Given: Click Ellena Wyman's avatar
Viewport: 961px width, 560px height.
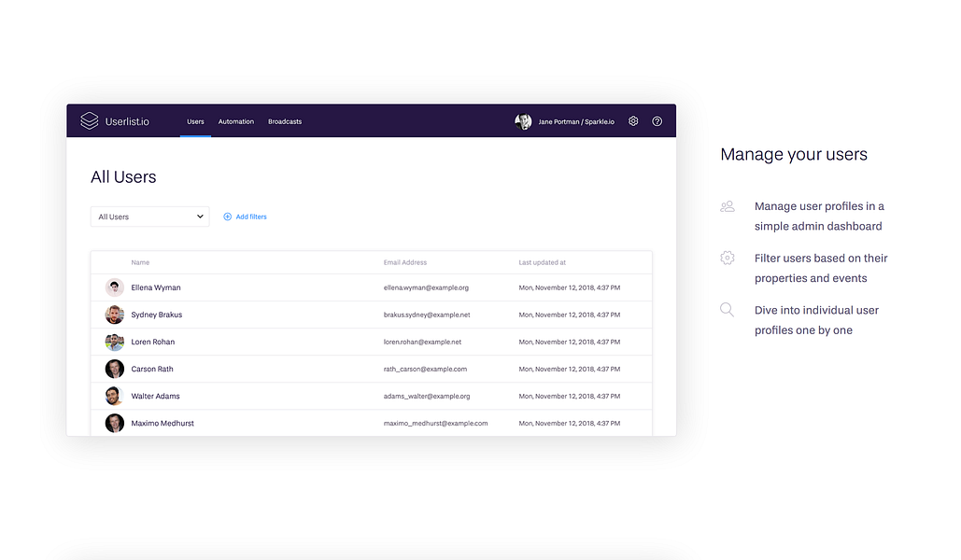Looking at the screenshot, I should (x=115, y=287).
